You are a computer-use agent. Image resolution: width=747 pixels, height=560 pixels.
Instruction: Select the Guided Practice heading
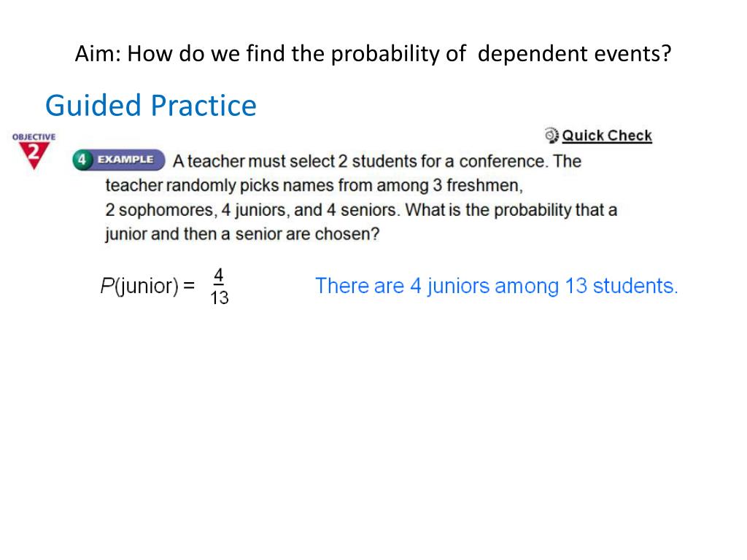[x=151, y=106]
